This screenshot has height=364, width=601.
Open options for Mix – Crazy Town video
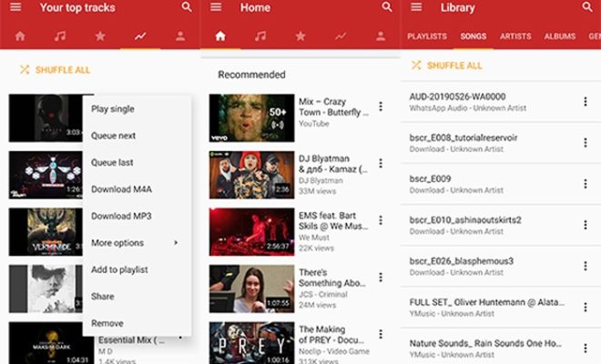[x=381, y=106]
